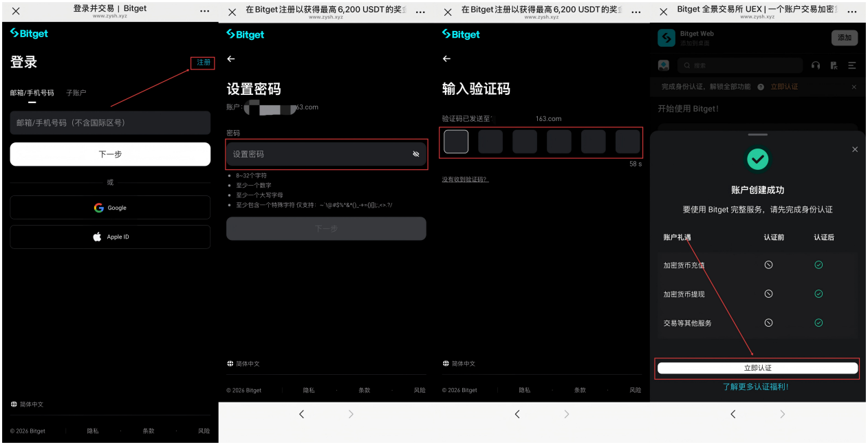
Task: Tap browser back chevron under 设置密码 screen
Action: tap(301, 414)
